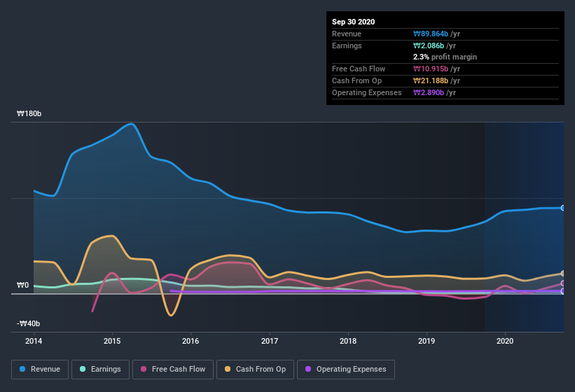Click the blue revenue peak near 2015

[x=131, y=124]
